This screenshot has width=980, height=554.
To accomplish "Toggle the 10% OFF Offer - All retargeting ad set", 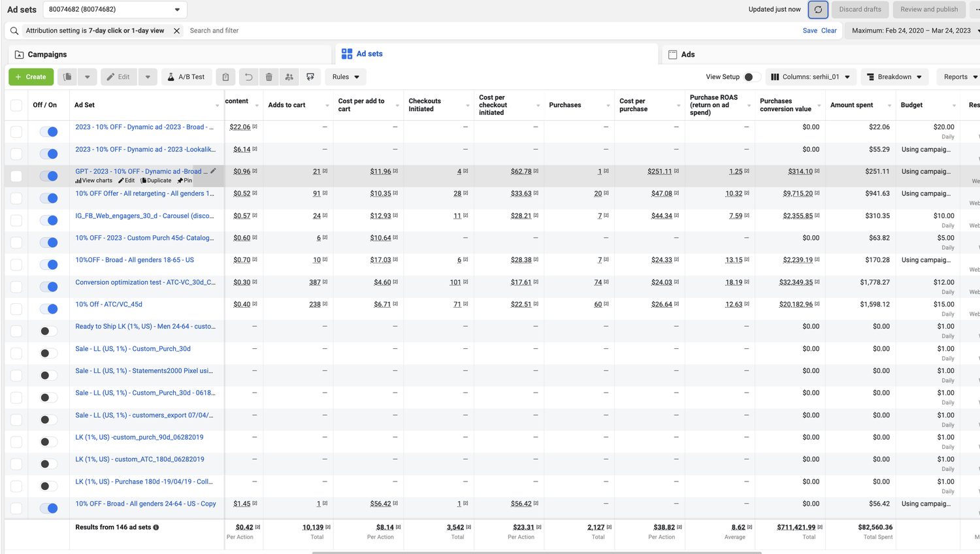I will 49,198.
